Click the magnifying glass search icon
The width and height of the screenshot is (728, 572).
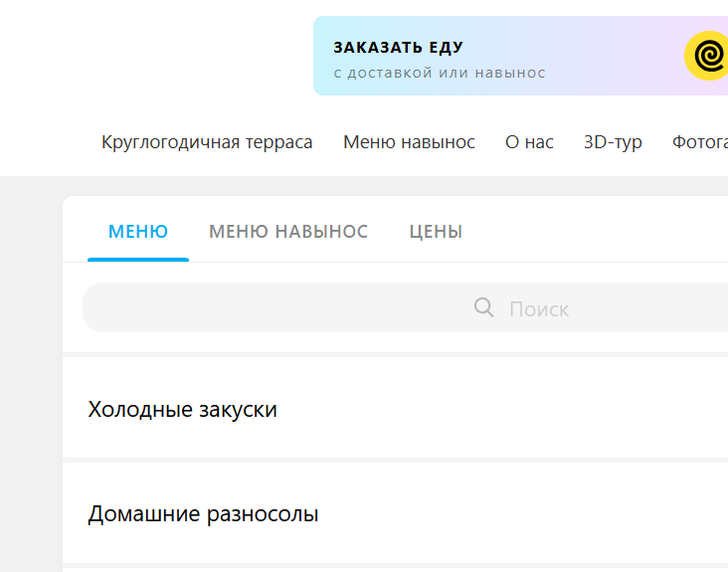[484, 307]
